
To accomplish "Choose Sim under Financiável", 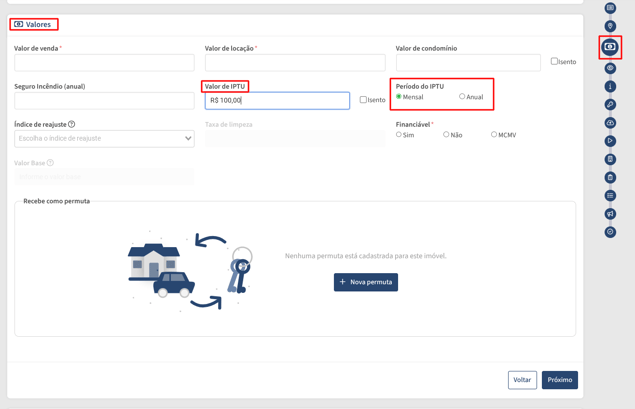I will pos(399,134).
